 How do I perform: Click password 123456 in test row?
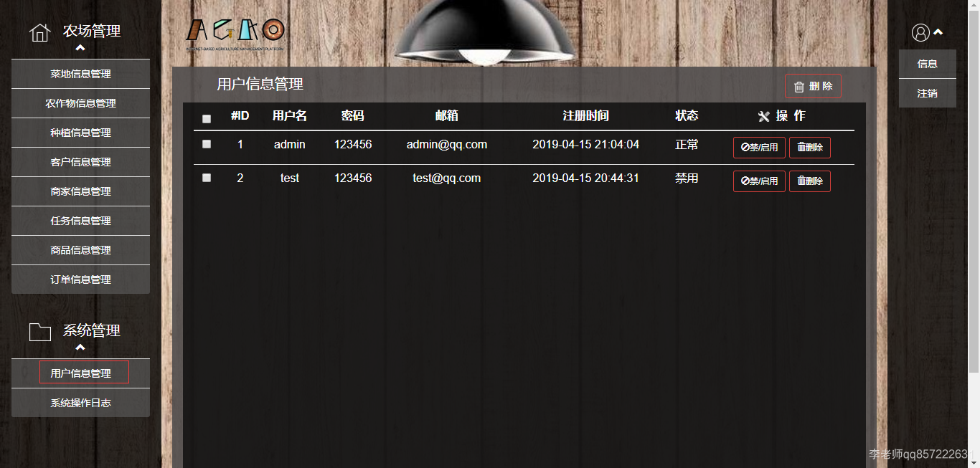coord(353,178)
